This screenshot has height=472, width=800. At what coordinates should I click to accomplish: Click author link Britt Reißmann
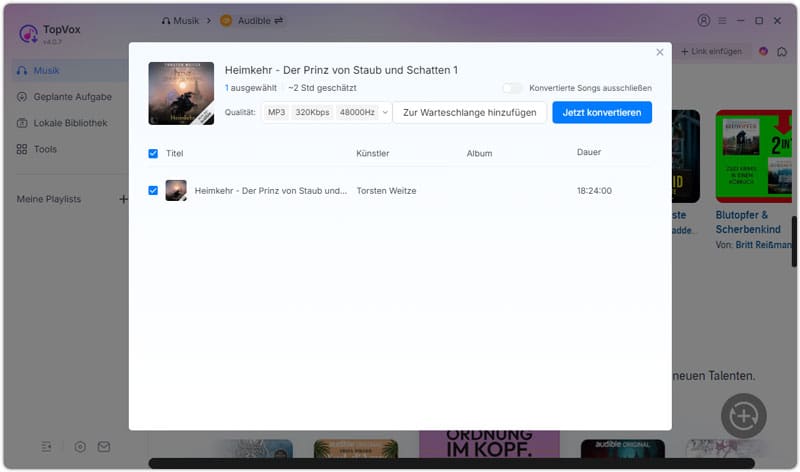[763, 245]
